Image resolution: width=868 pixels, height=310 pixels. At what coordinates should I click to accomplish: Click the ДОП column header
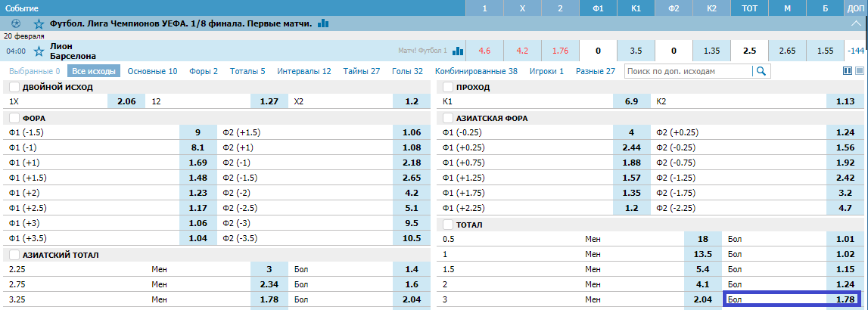pyautogui.click(x=856, y=8)
